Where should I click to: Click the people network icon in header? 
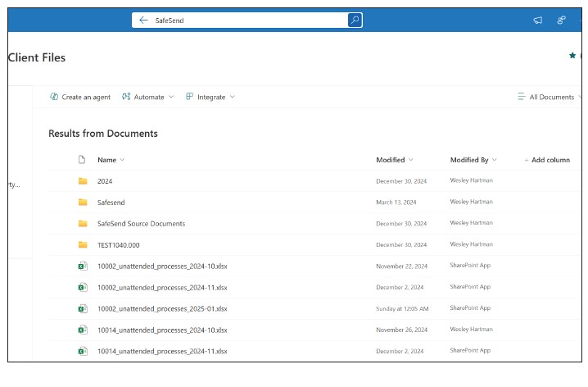[561, 20]
